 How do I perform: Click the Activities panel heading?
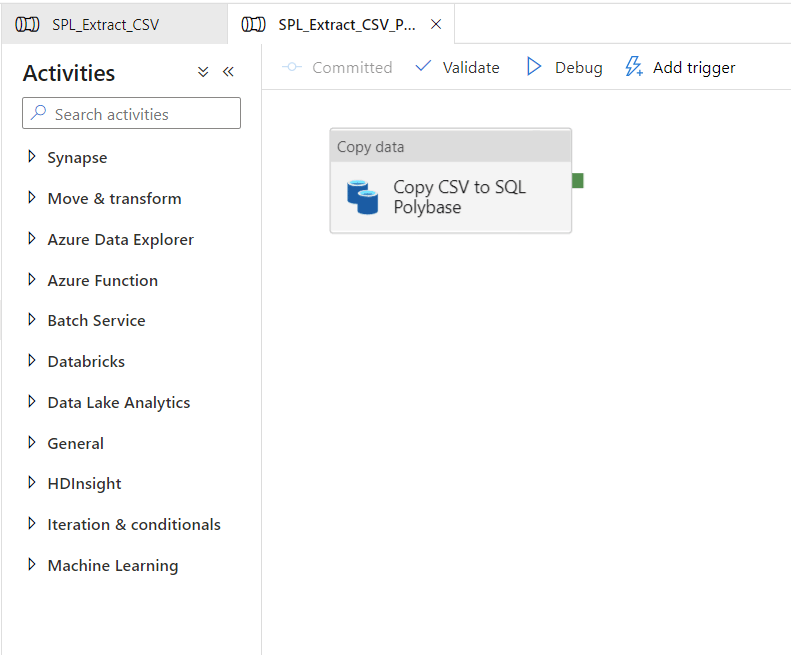69,73
